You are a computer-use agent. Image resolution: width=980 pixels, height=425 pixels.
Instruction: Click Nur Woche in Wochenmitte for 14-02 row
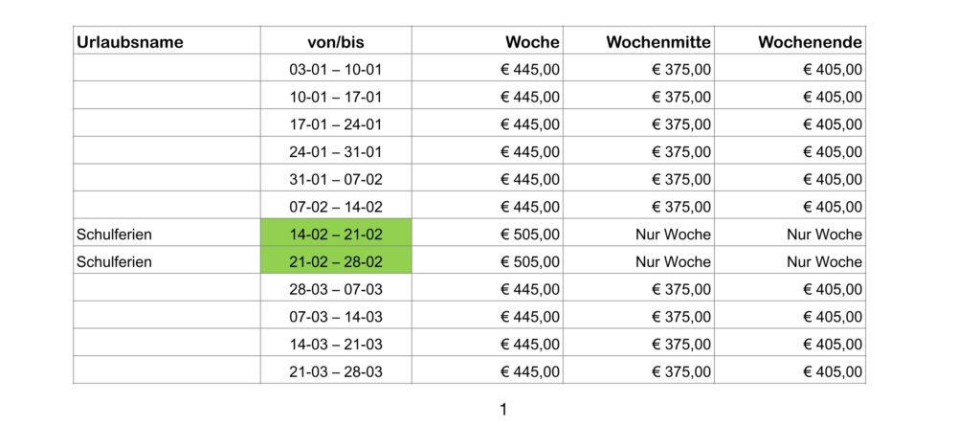pyautogui.click(x=673, y=235)
